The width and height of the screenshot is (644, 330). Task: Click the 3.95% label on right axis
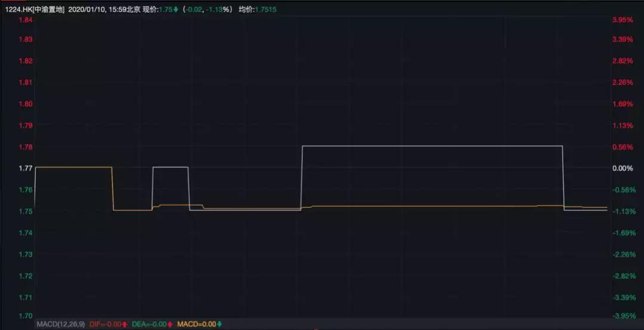623,20
